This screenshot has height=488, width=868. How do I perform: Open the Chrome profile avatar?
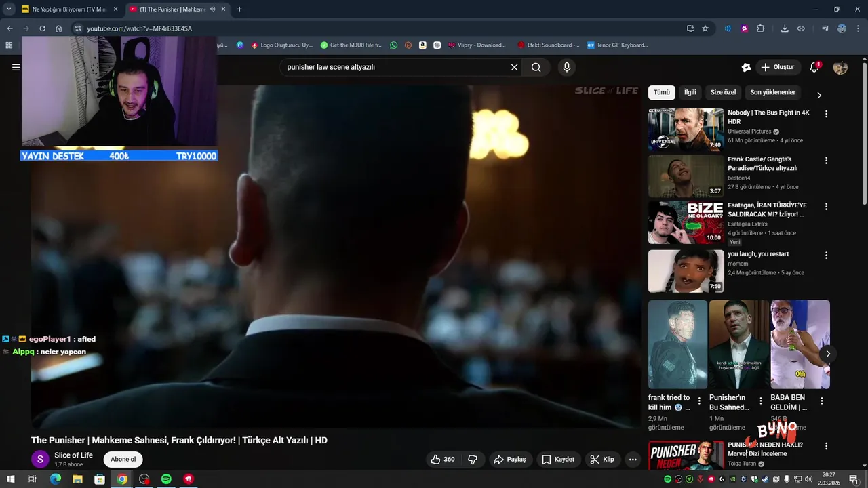(842, 28)
